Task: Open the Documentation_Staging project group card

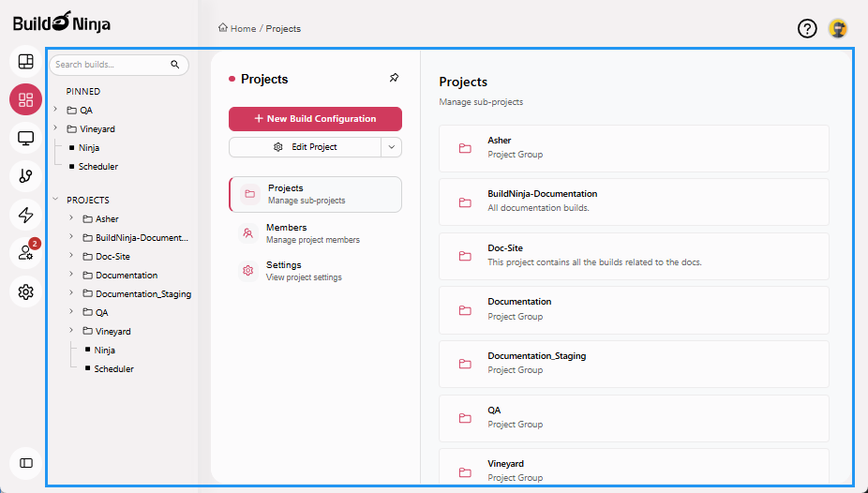Action: point(634,364)
